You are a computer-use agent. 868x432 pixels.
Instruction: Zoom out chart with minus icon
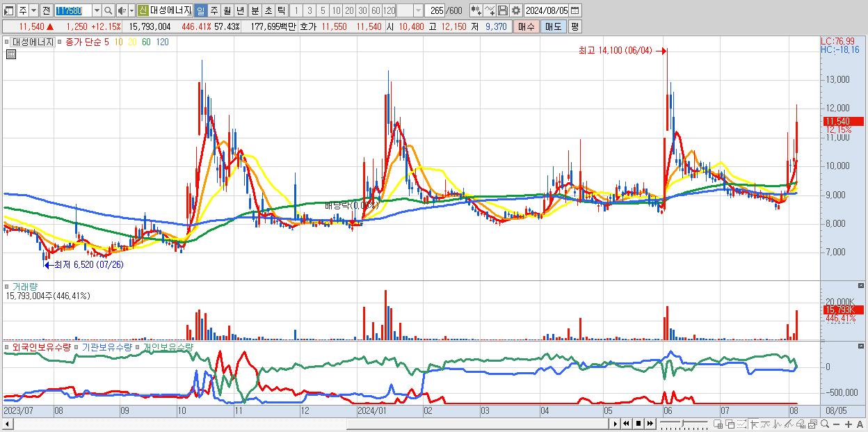pyautogui.click(x=837, y=424)
